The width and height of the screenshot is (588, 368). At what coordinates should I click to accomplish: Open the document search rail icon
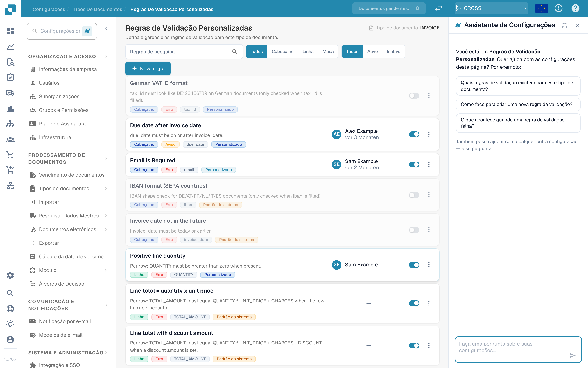click(10, 62)
